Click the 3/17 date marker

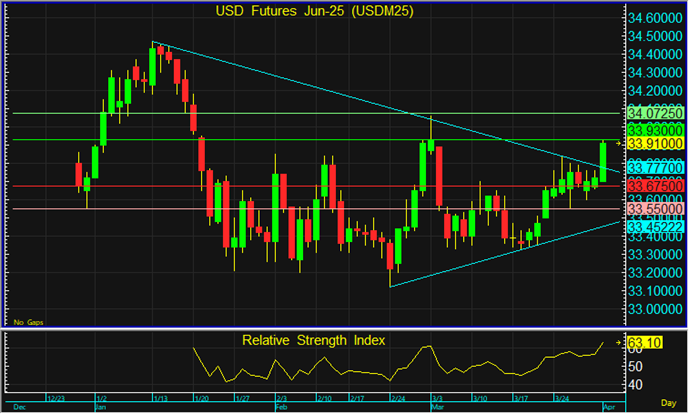pos(521,399)
